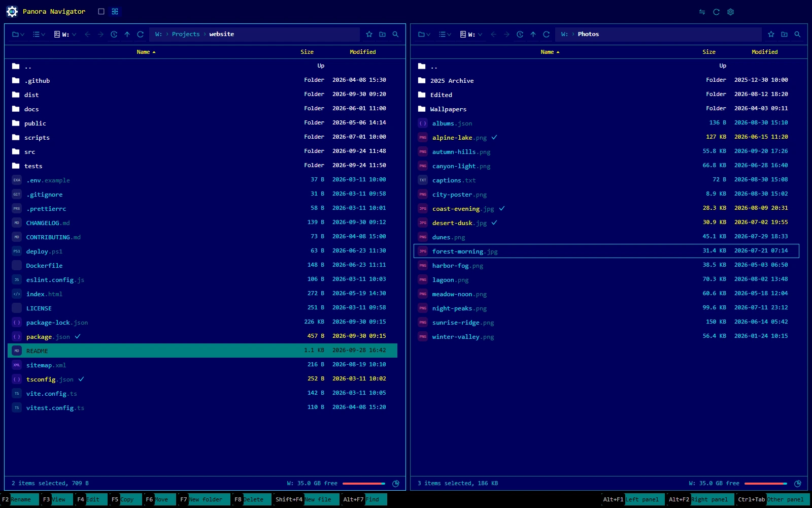Reload the left panel website folder
Viewport: 812px width, 508px height.
140,34
